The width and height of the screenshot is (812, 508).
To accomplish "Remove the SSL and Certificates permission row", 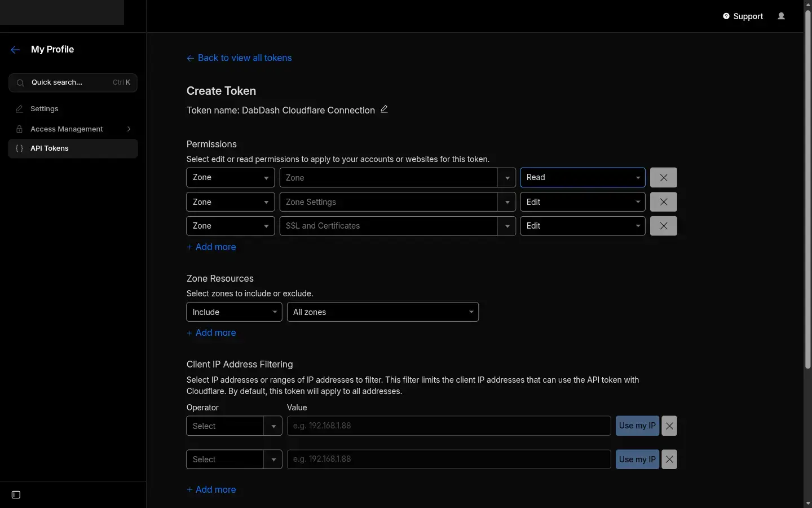I will pos(663,226).
